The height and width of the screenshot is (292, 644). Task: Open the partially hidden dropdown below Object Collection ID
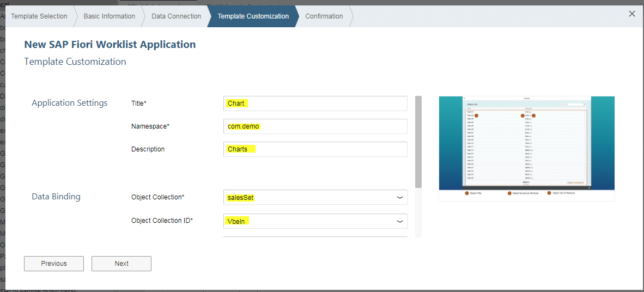coord(315,237)
